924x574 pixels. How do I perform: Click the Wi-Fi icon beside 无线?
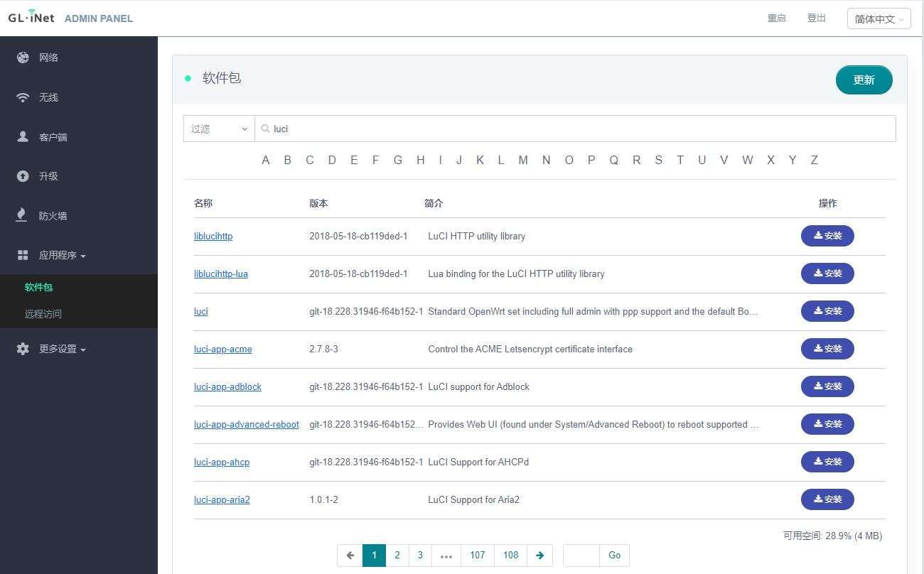[23, 97]
